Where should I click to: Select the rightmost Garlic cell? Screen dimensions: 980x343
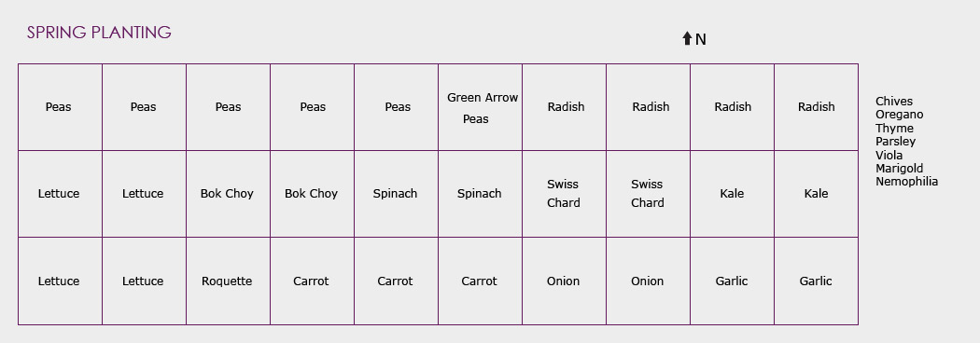[x=817, y=281]
